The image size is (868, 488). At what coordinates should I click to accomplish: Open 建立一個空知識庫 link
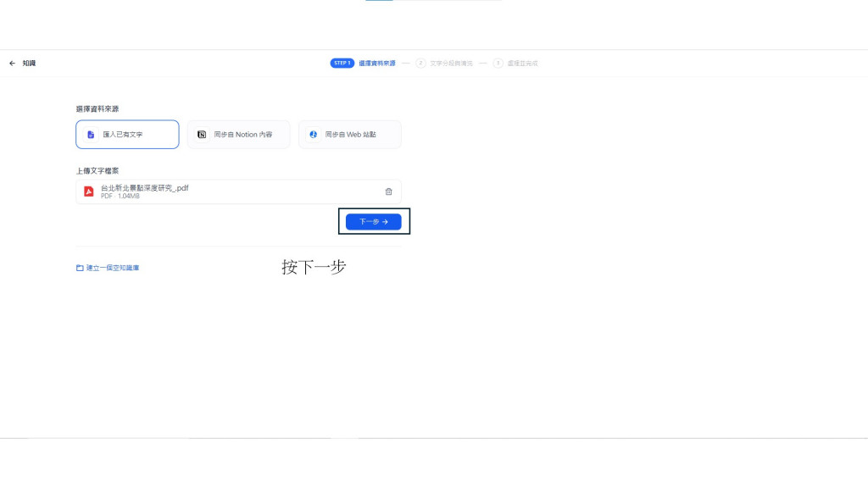click(x=113, y=268)
